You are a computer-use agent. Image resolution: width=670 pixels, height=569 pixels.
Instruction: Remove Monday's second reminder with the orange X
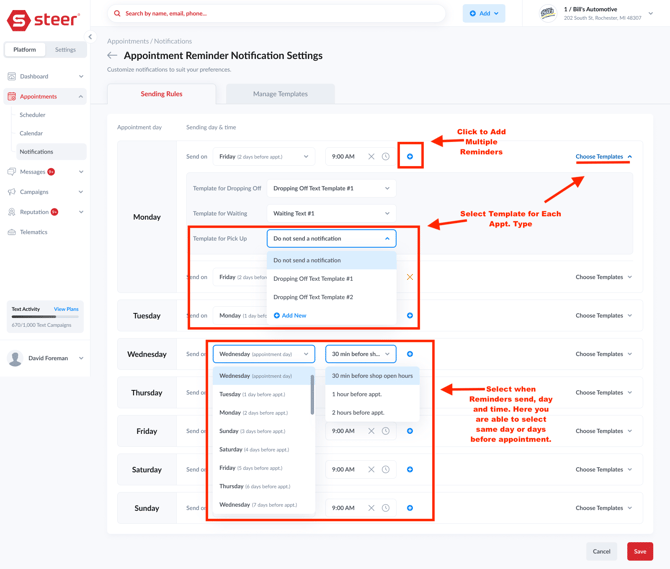410,277
